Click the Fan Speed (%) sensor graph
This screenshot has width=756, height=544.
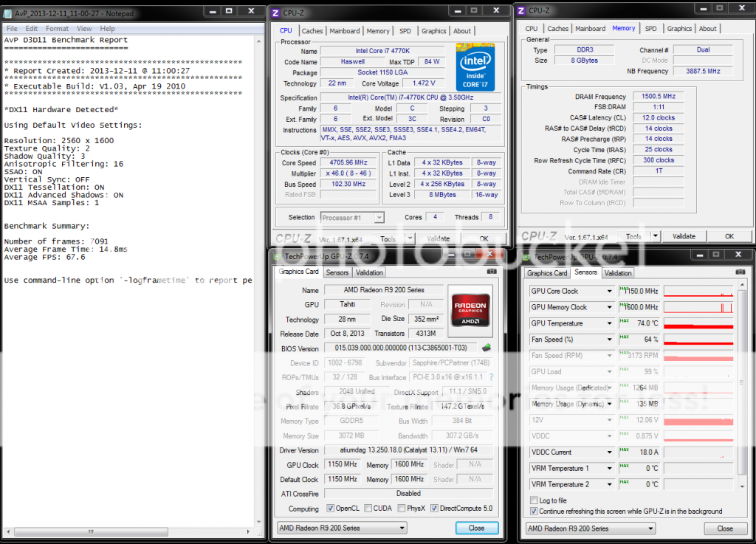(698, 340)
